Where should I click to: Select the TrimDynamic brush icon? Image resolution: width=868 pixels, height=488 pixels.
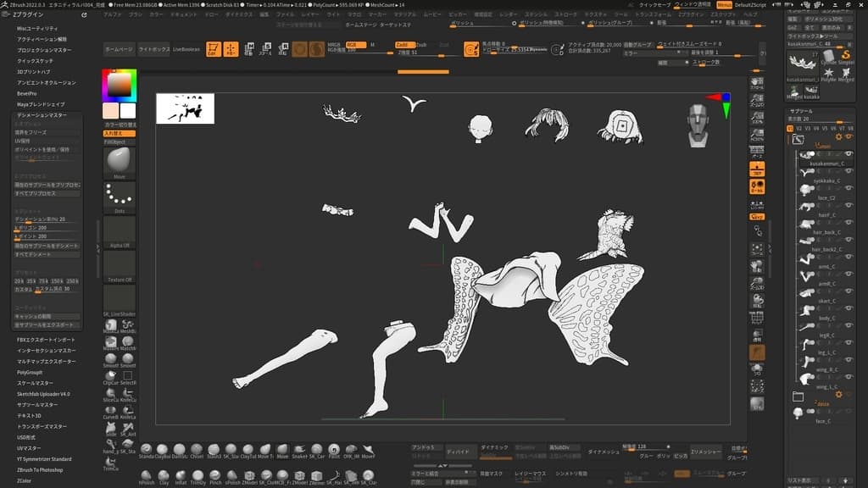pos(198,476)
